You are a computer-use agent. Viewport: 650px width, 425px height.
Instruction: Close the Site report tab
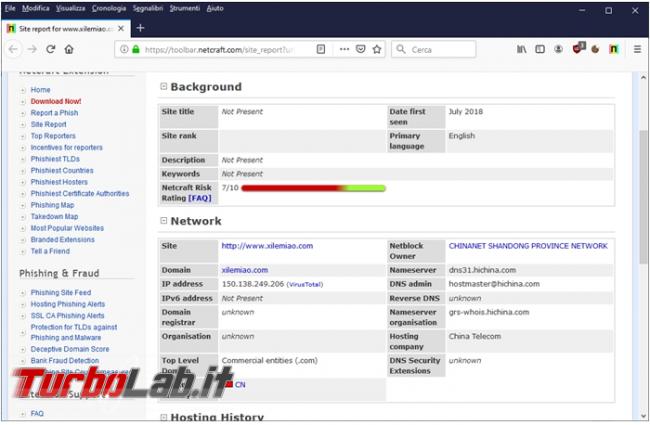tap(121, 28)
